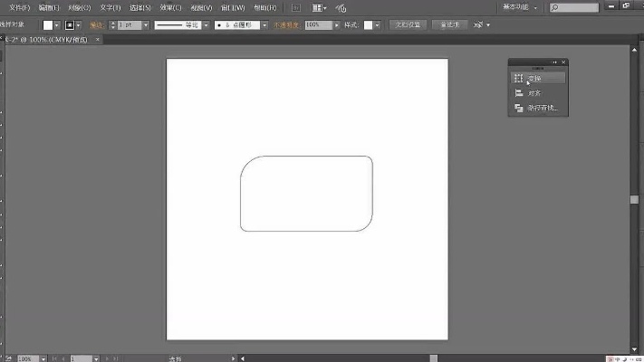Open the 选择(S) menu

tap(140, 8)
